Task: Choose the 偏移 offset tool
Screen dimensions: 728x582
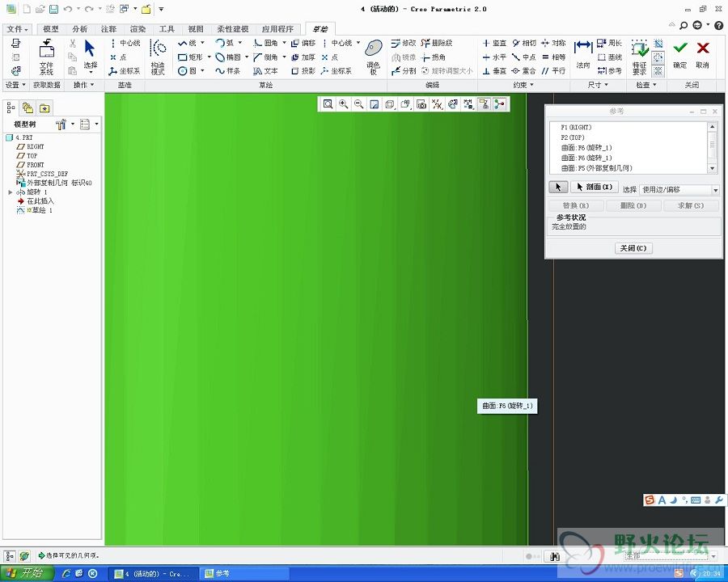Action: [x=303, y=43]
